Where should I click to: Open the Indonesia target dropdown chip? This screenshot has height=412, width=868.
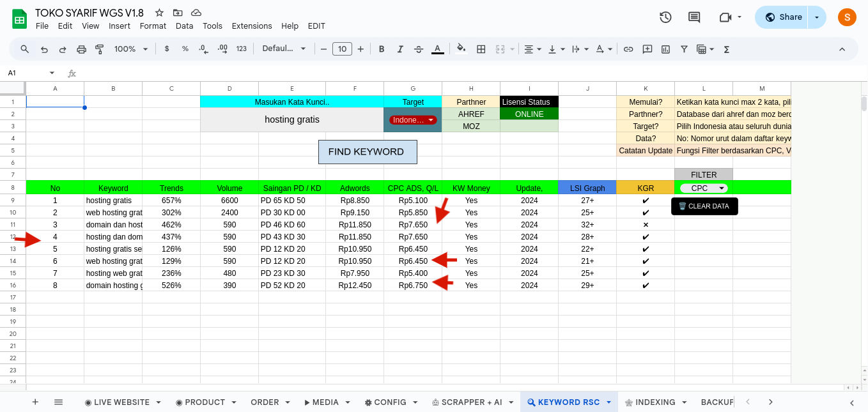413,120
